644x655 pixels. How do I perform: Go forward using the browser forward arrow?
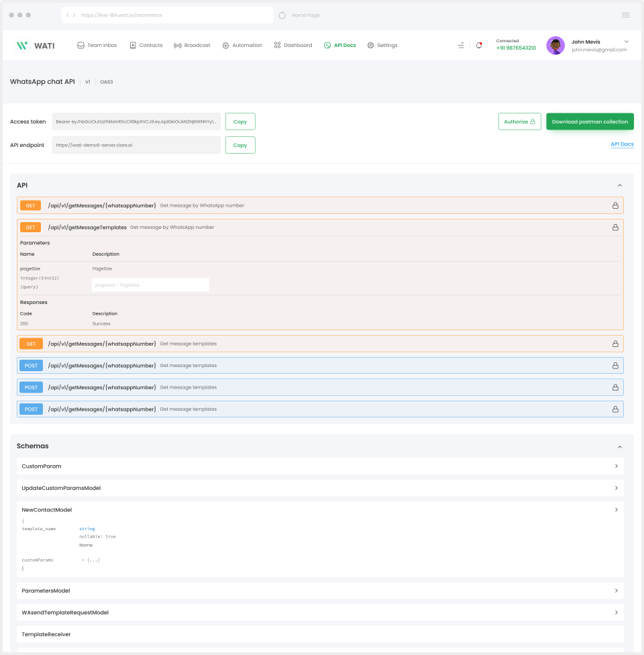pos(74,15)
